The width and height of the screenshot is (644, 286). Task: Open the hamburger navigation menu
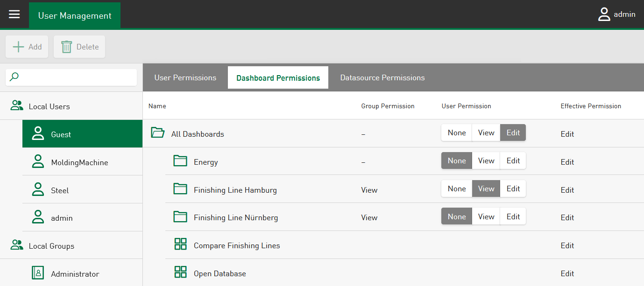(x=14, y=14)
